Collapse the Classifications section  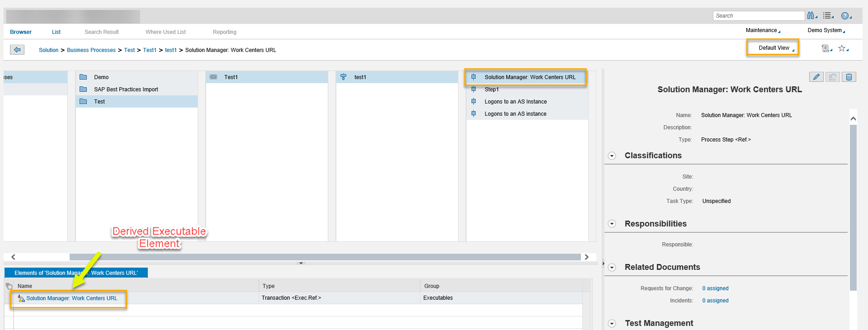(x=612, y=156)
